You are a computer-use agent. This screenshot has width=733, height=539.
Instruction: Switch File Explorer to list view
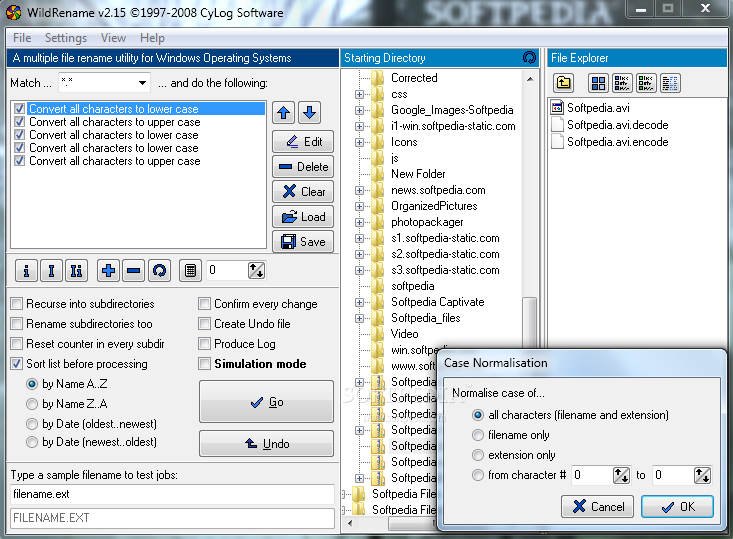pyautogui.click(x=646, y=83)
